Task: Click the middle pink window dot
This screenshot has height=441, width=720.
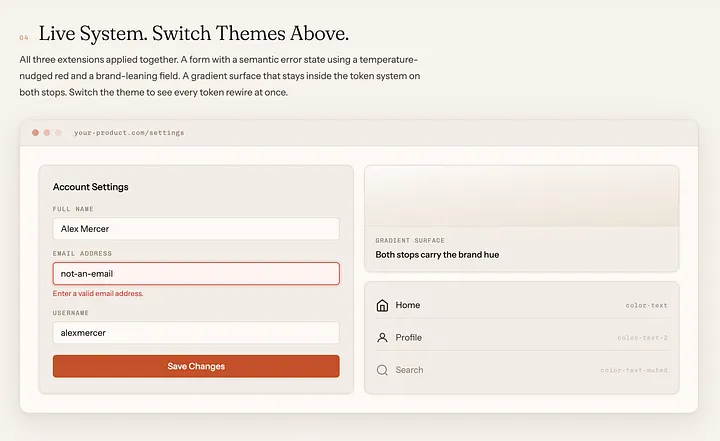Action: (x=47, y=133)
